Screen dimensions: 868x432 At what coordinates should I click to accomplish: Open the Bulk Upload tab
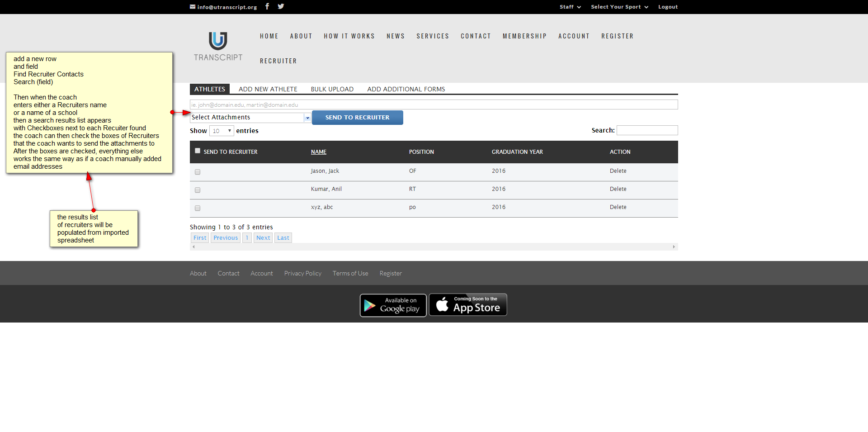coord(332,89)
